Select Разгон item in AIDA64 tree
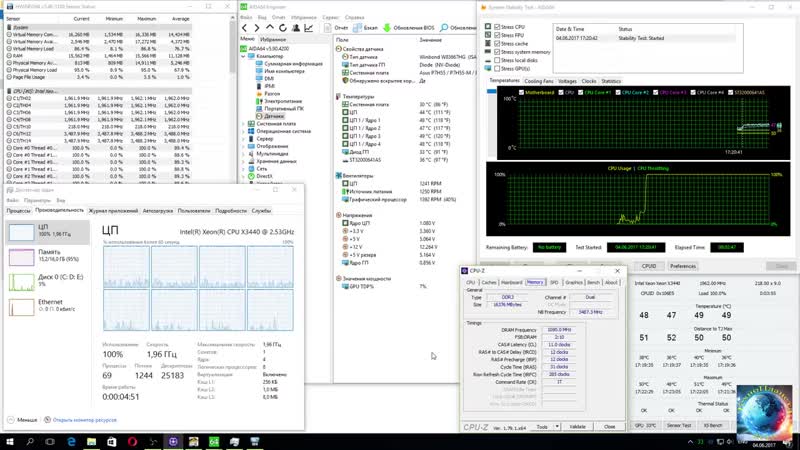 point(267,94)
